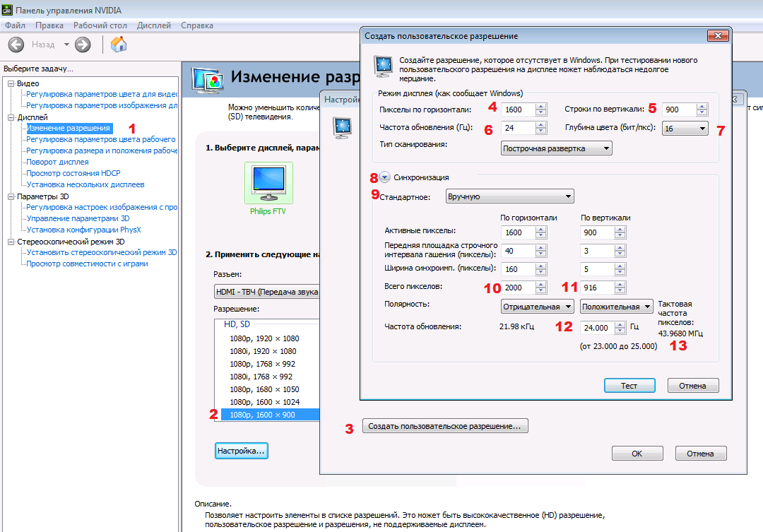Collapse the Синхронизация section arrow
The image size is (763, 532).
[x=385, y=177]
